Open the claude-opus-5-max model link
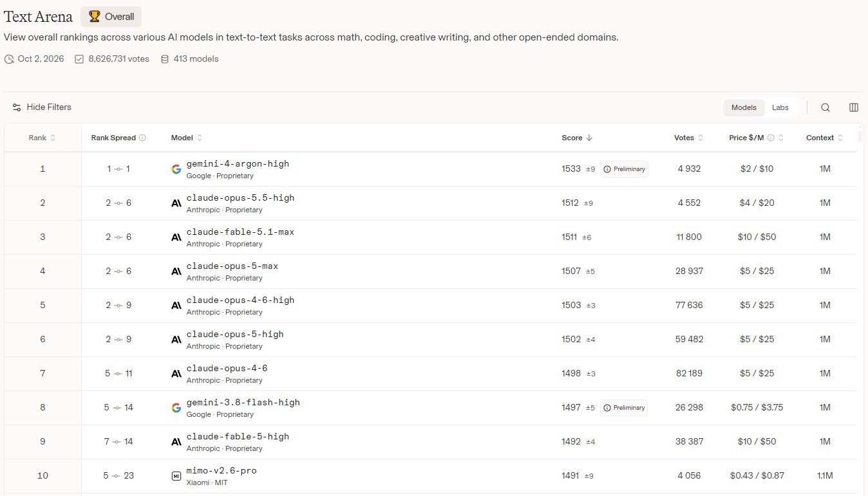Viewport: 868px width, 496px height. [232, 266]
